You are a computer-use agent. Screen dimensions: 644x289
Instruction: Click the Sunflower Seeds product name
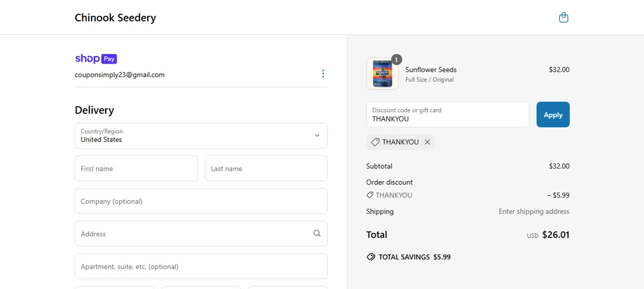(431, 69)
